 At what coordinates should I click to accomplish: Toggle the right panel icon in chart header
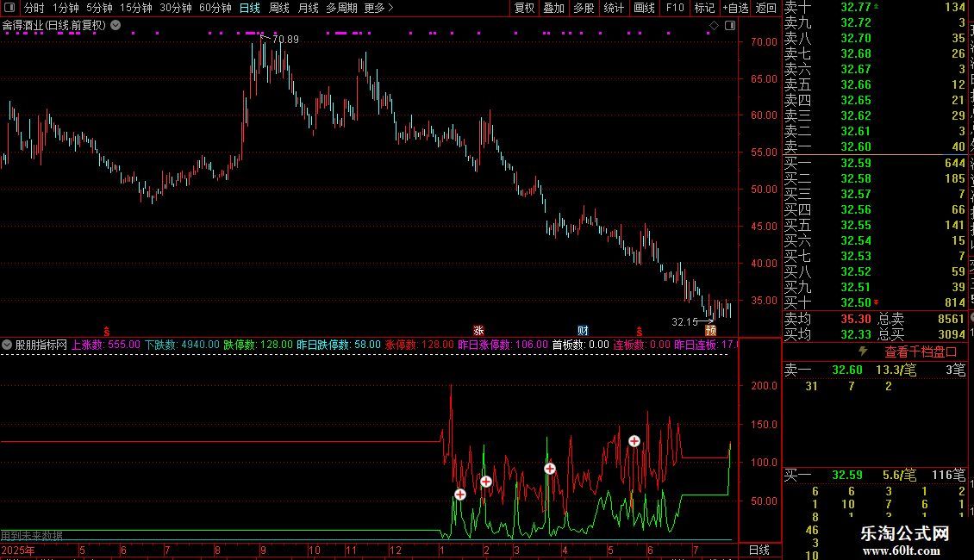(x=730, y=26)
